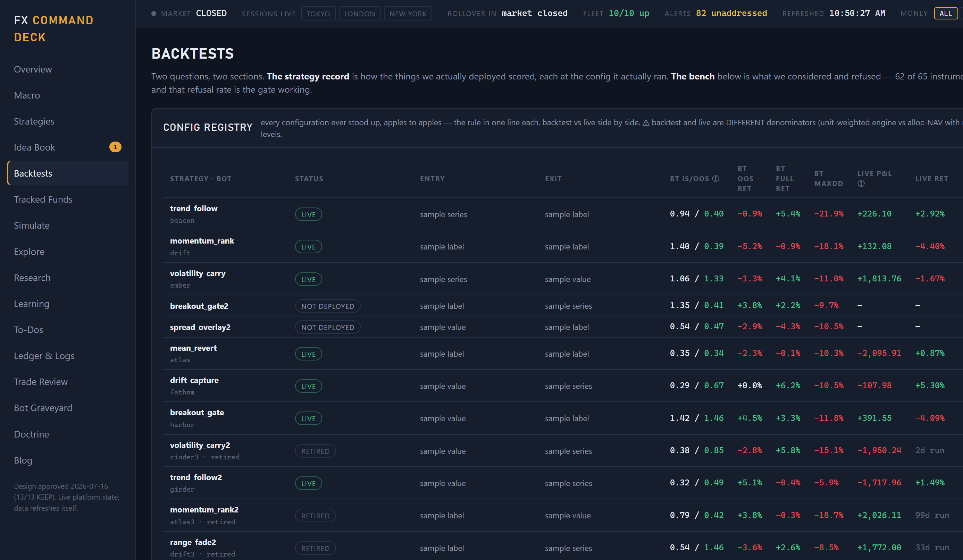
Task: Click the STATUS column header
Action: 309,179
